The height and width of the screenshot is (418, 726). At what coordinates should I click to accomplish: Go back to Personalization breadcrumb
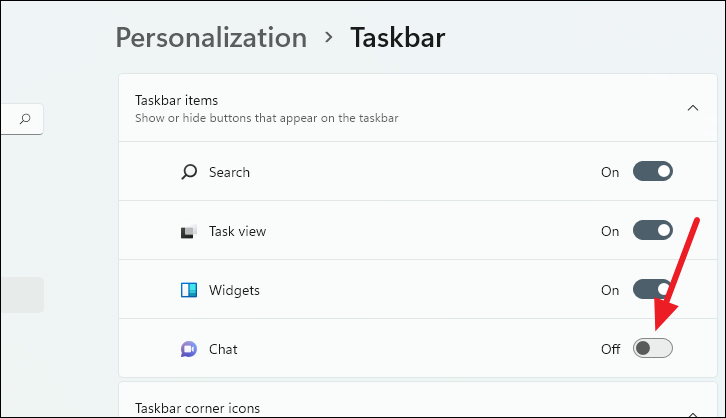click(211, 37)
